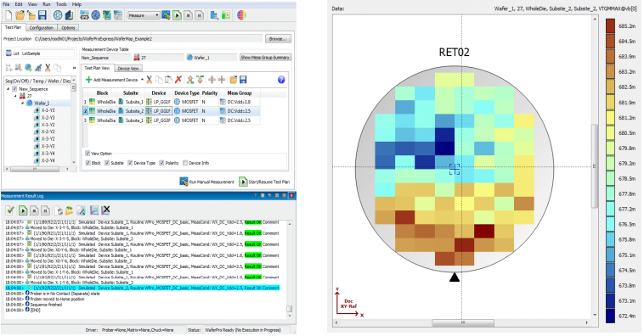Click the New file icon in main toolbar
The width and height of the screenshot is (644, 336).
8,15
